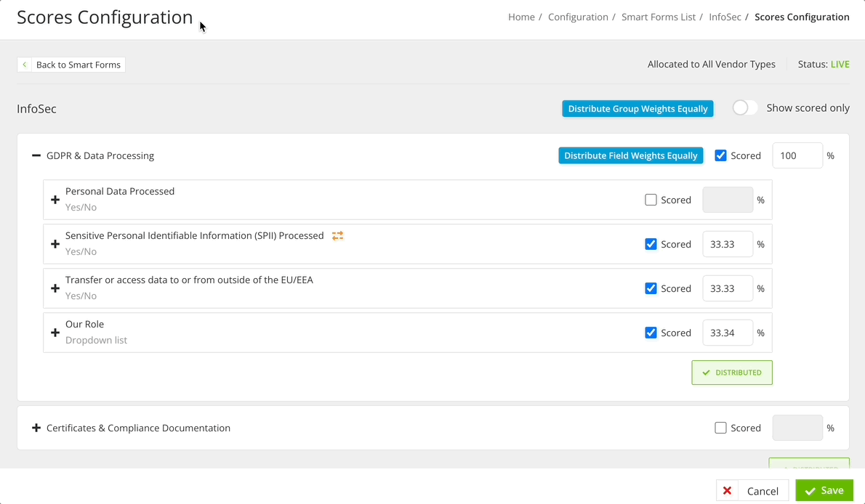865x504 pixels.
Task: Select the 100 percent group weight field
Action: pos(797,155)
